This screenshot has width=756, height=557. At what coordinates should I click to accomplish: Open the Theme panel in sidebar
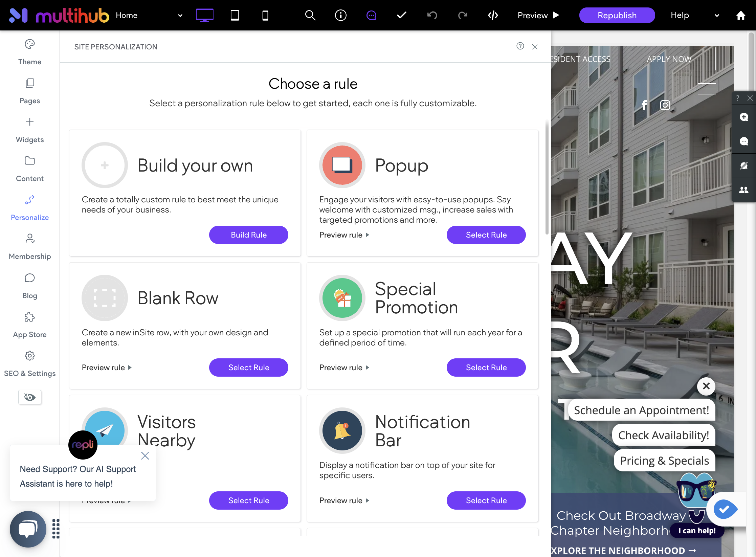coord(30,52)
